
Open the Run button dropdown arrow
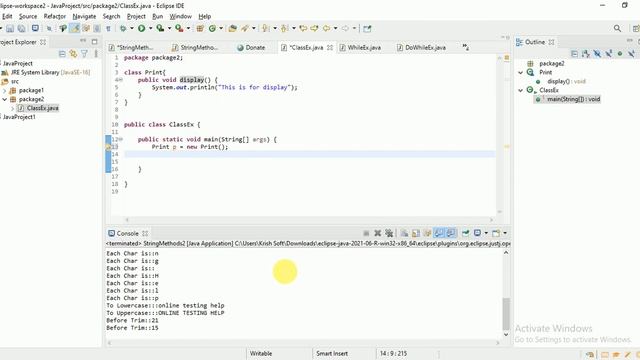pos(151,29)
